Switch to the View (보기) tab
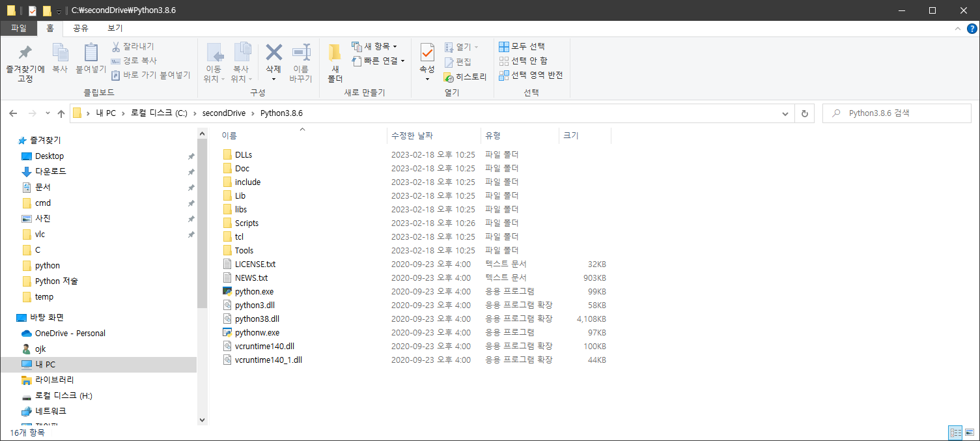Screen dimensions: 980x441 click(115, 28)
